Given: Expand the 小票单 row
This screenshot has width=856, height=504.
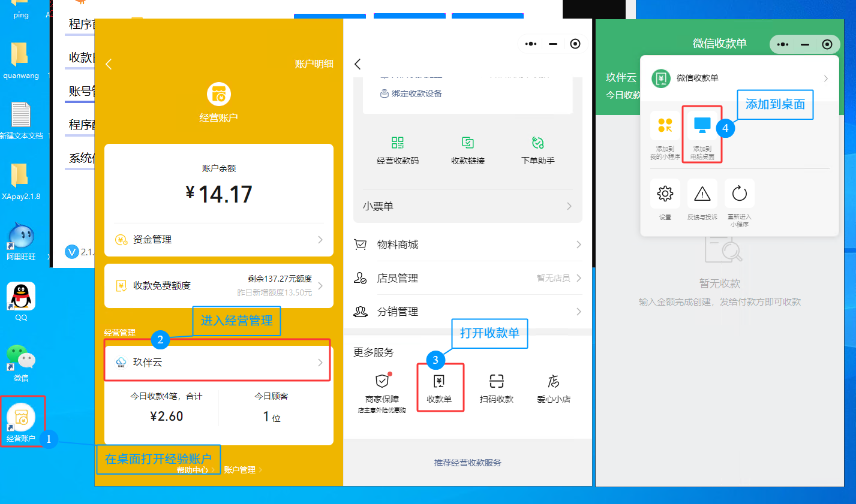Looking at the screenshot, I should (x=467, y=206).
